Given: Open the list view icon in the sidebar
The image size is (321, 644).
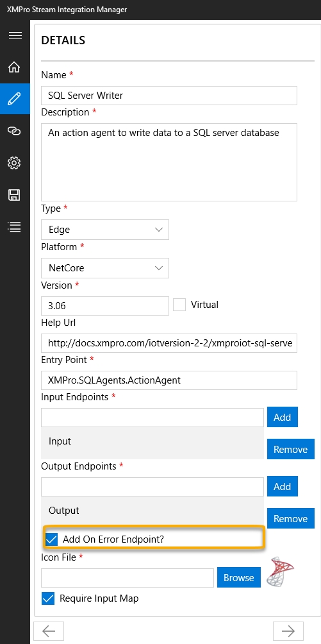Looking at the screenshot, I should point(15,226).
